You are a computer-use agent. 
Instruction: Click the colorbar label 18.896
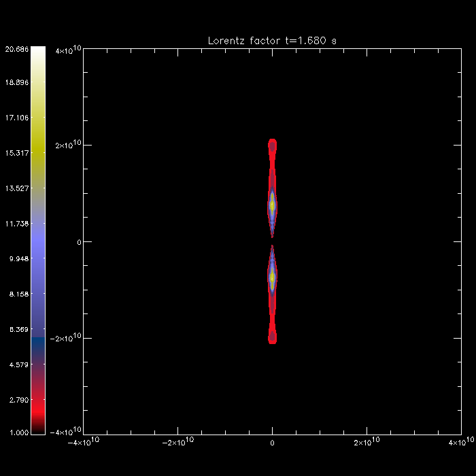coord(17,82)
